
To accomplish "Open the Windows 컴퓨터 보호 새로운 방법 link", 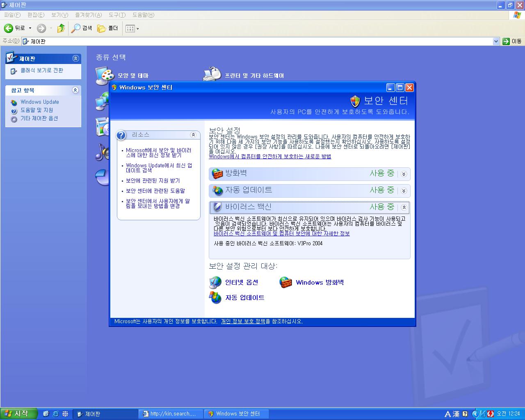I will point(270,156).
